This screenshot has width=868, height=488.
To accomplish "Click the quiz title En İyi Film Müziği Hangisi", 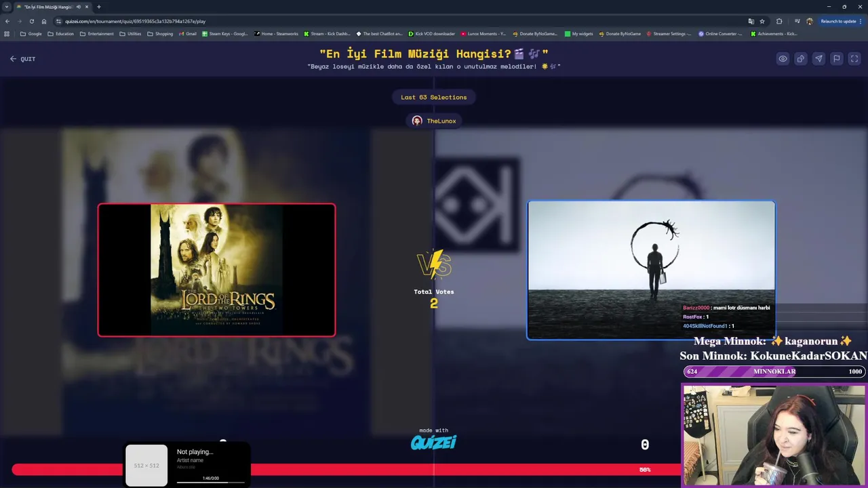I will coord(434,54).
